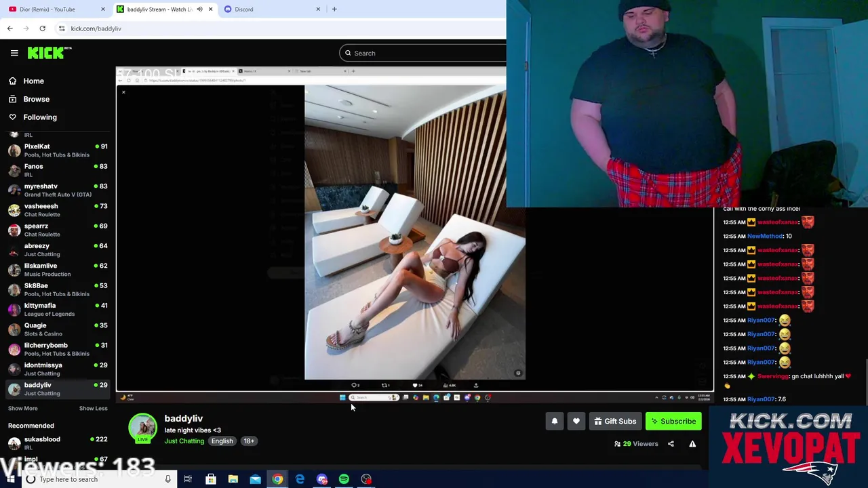Click the 18+ tag
The height and width of the screenshot is (488, 868).
point(249,441)
